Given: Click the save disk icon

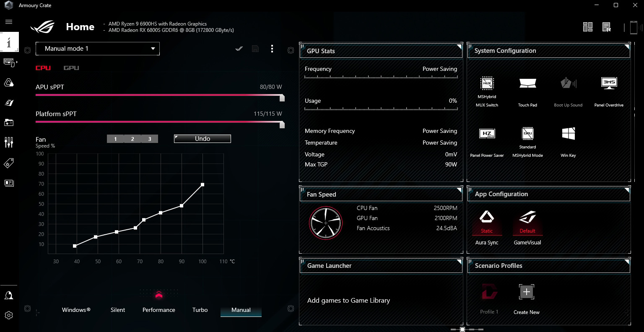Looking at the screenshot, I should tap(255, 49).
